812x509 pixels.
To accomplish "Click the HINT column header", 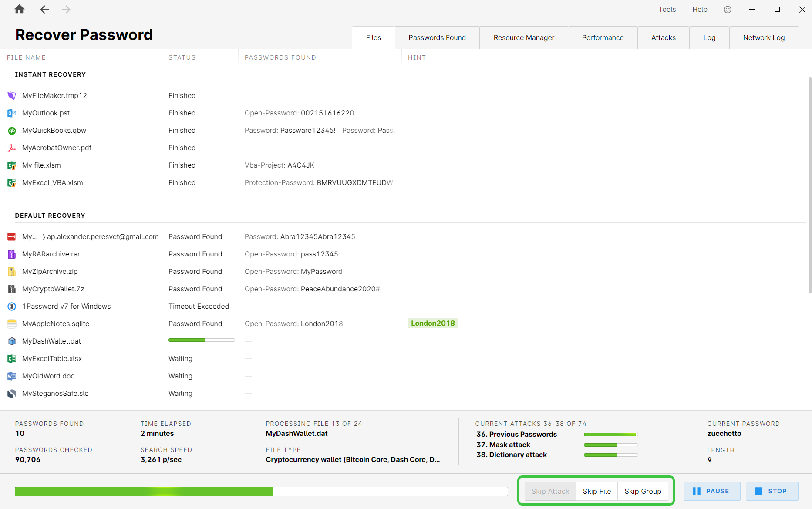I will click(417, 57).
